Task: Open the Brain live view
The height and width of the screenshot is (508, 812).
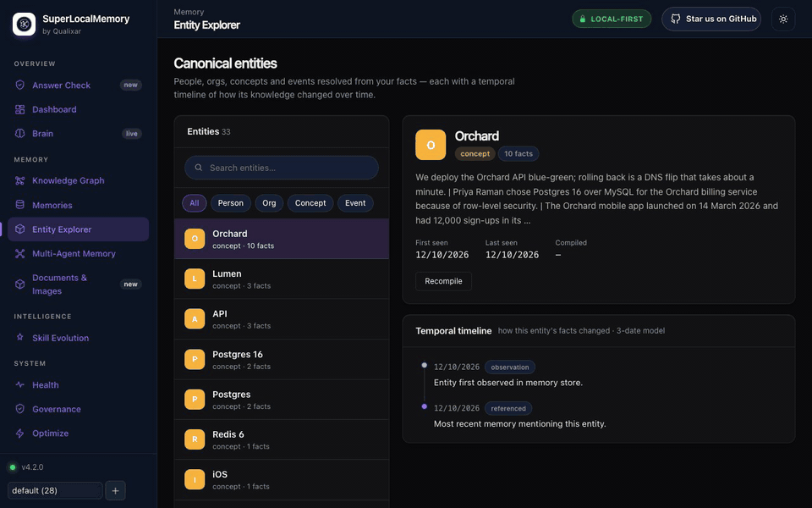Action: (x=78, y=133)
